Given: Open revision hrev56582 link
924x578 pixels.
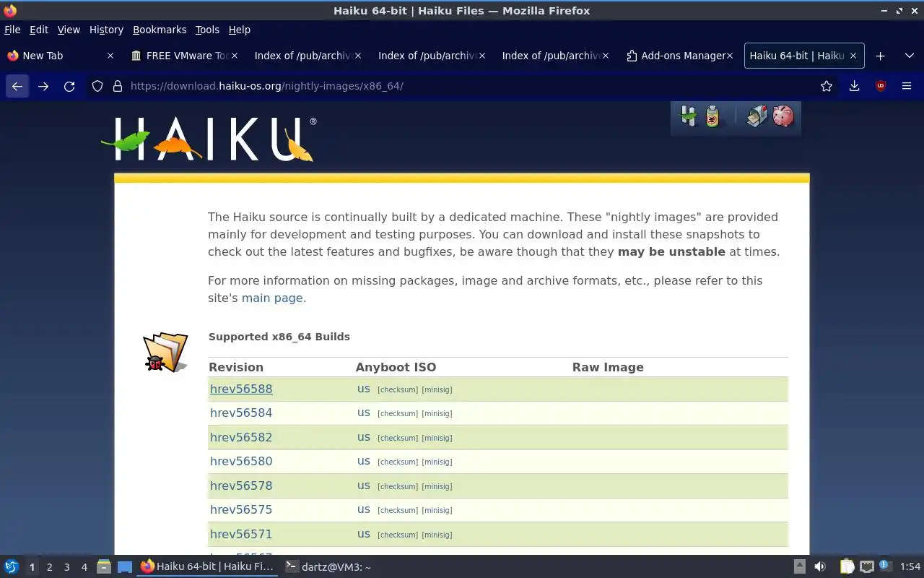Looking at the screenshot, I should coord(241,437).
